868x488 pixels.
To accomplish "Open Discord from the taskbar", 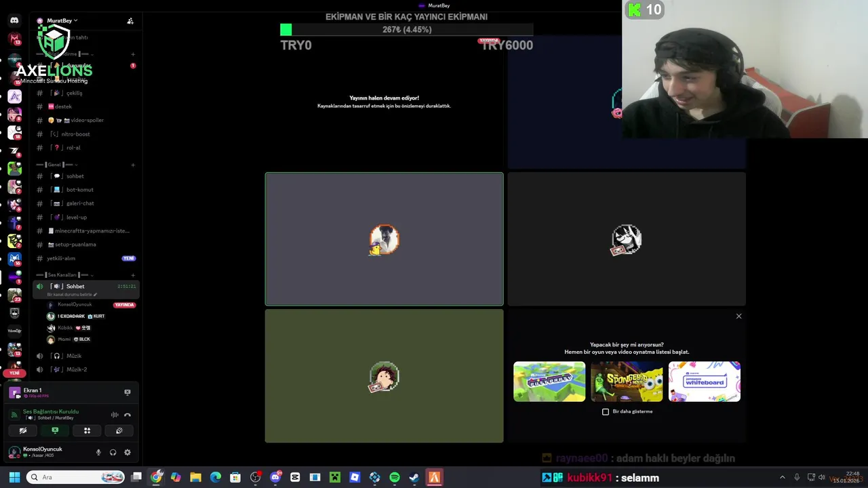I will [x=275, y=477].
